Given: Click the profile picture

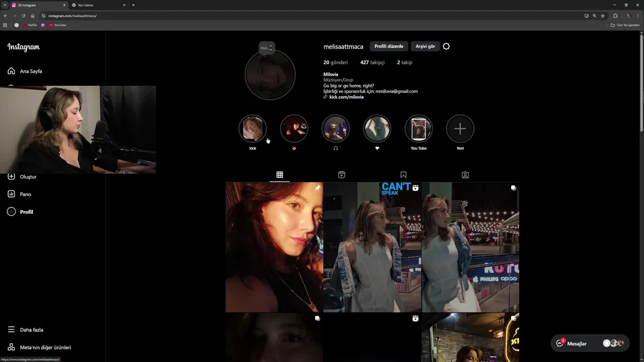Looking at the screenshot, I should (x=270, y=75).
